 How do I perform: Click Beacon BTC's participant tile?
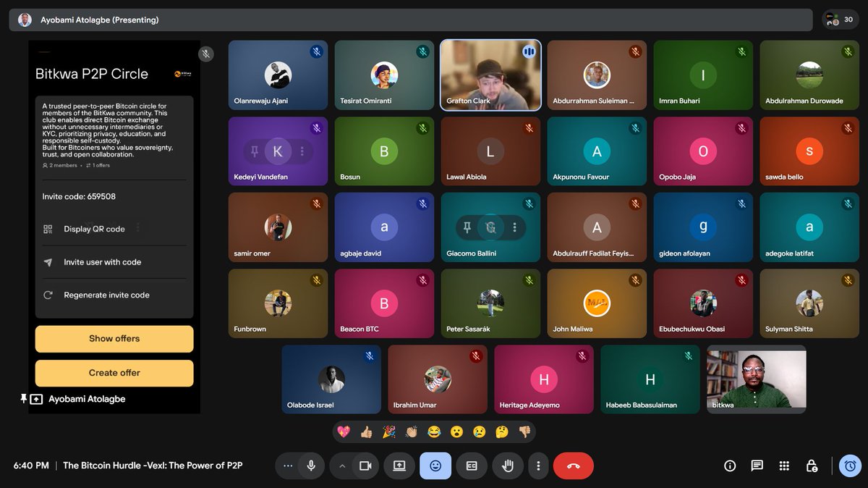(384, 303)
